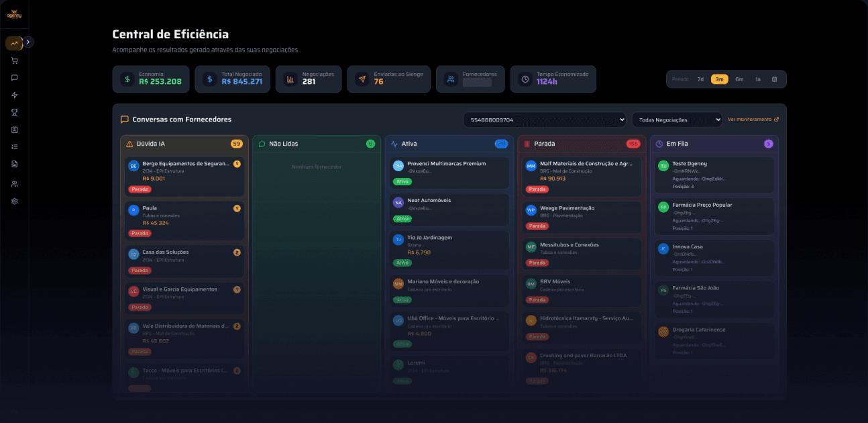Open the document sidebar icon

pyautogui.click(x=14, y=164)
